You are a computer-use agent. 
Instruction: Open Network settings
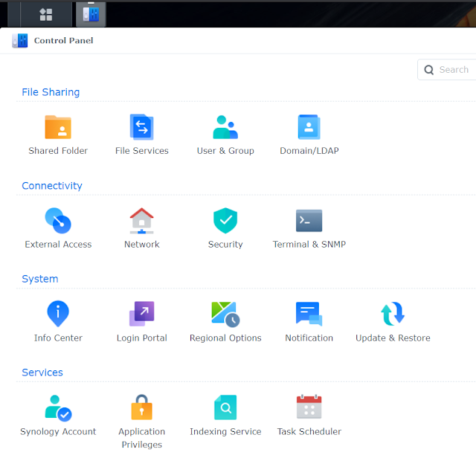[142, 228]
